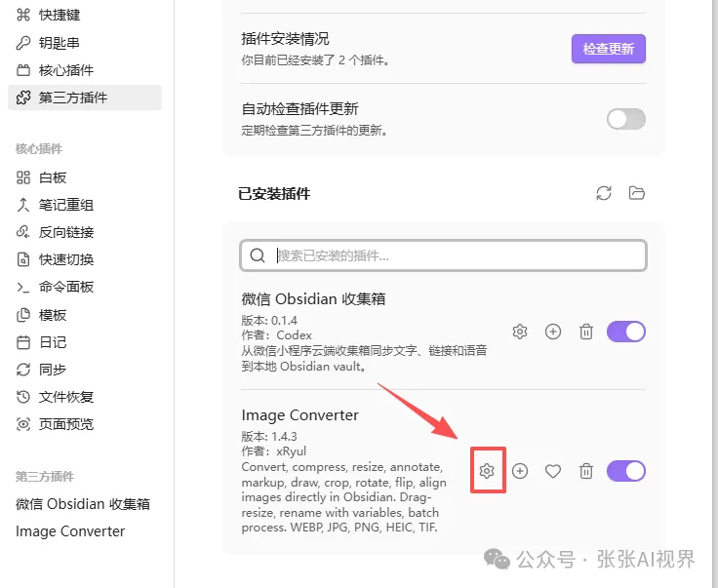Click the 命令面板 terminal icon
This screenshot has width=718, height=588.
click(x=23, y=287)
